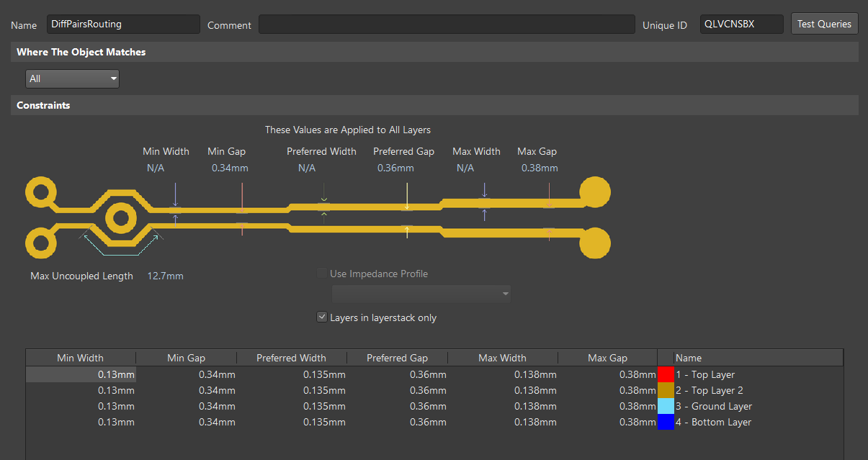
Task: Open the 'All' object match dropdown
Action: [72, 78]
